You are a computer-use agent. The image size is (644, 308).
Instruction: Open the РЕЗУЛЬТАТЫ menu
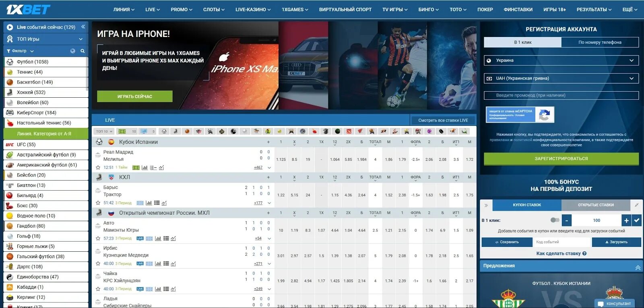pyautogui.click(x=594, y=9)
